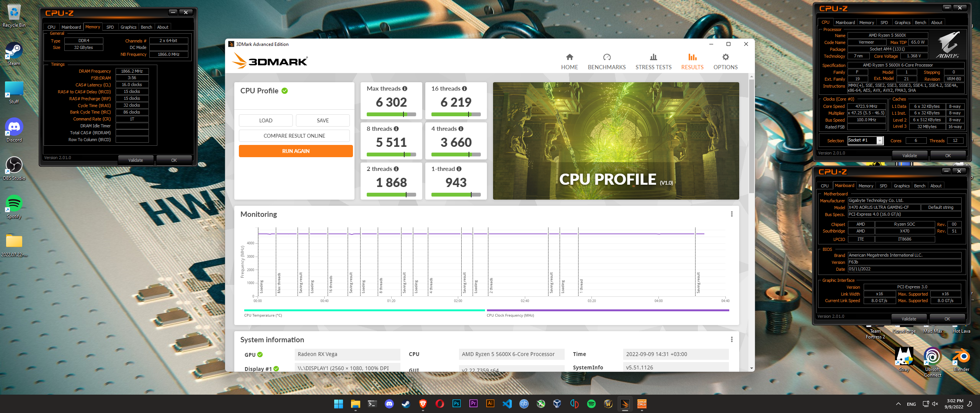Open Discord desktop shortcut

tap(14, 130)
